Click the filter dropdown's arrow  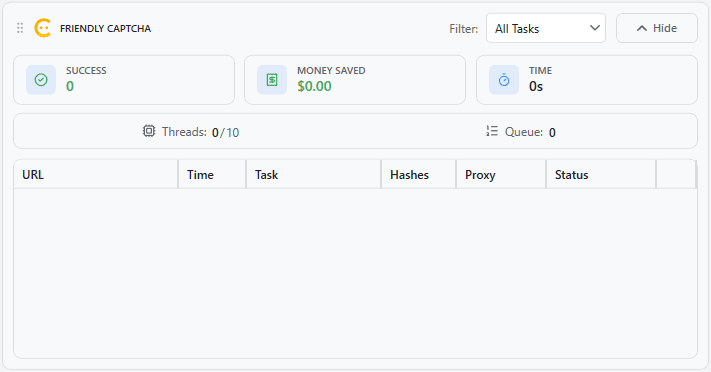594,28
